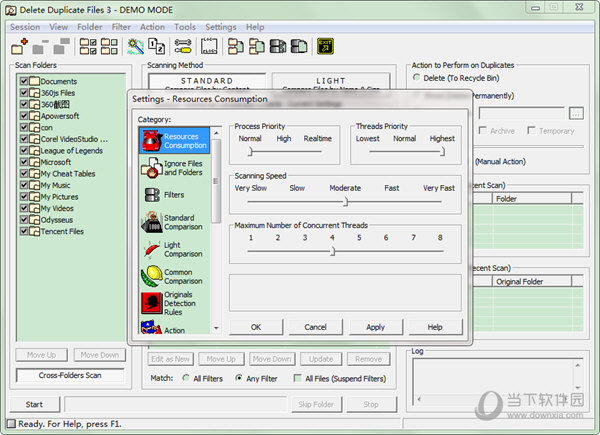Uncheck the 360js Files folder
The width and height of the screenshot is (600, 435).
pyautogui.click(x=24, y=93)
